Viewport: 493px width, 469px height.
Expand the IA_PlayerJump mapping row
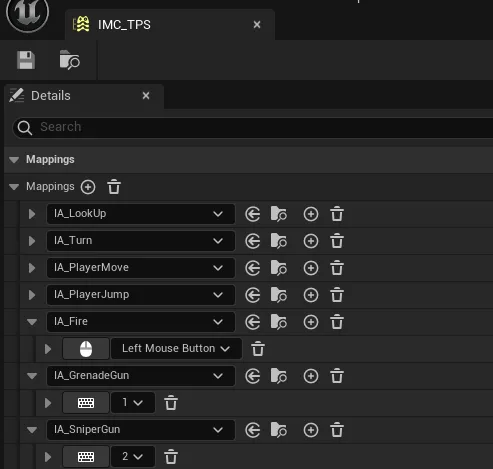[32, 295]
